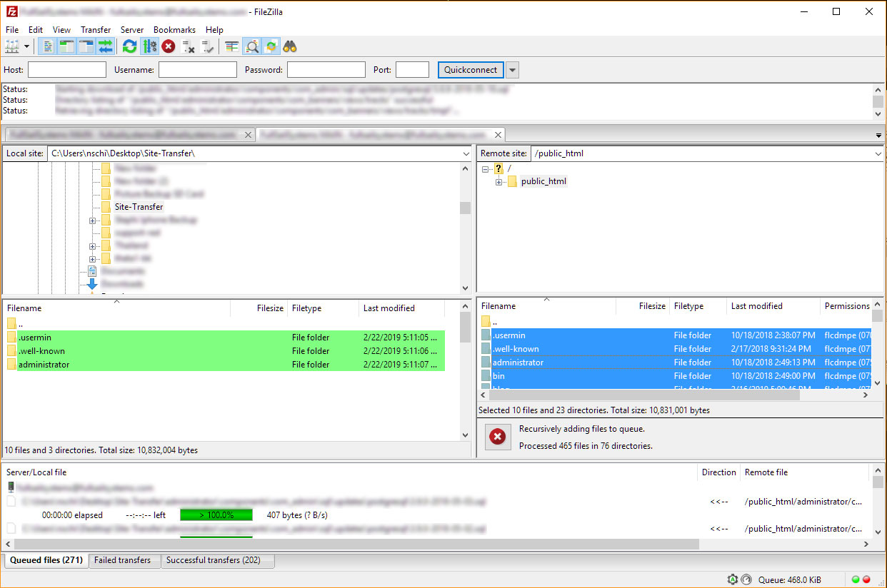887x588 pixels.
Task: Close the first connection tab
Action: click(248, 135)
